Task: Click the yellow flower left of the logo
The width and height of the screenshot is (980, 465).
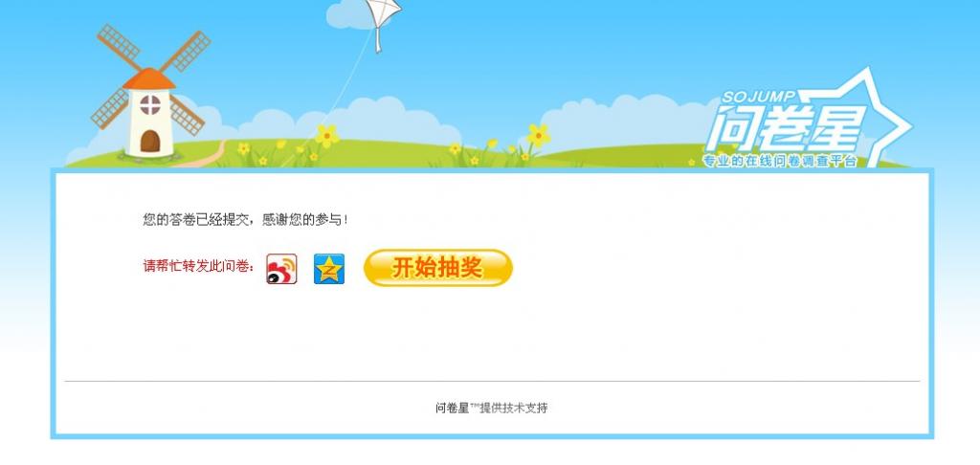Action: click(538, 135)
